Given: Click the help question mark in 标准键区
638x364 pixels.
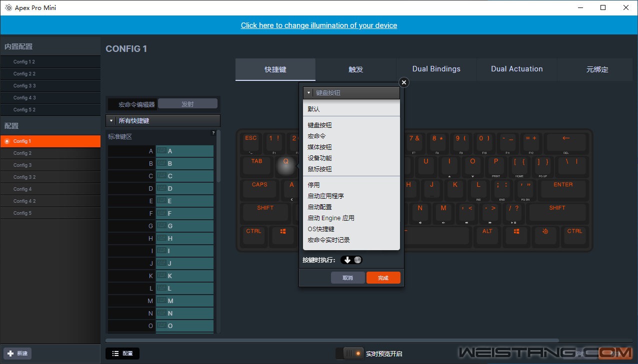Looking at the screenshot, I should point(213,133).
